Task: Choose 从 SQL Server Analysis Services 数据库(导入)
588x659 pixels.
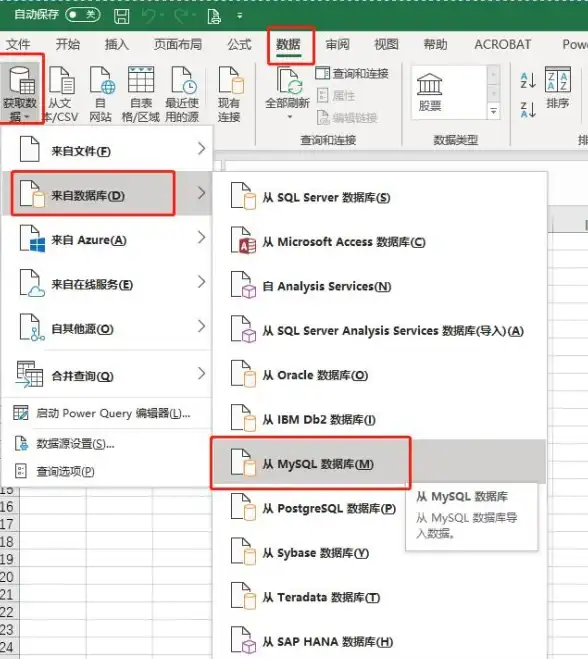Action: (380, 331)
